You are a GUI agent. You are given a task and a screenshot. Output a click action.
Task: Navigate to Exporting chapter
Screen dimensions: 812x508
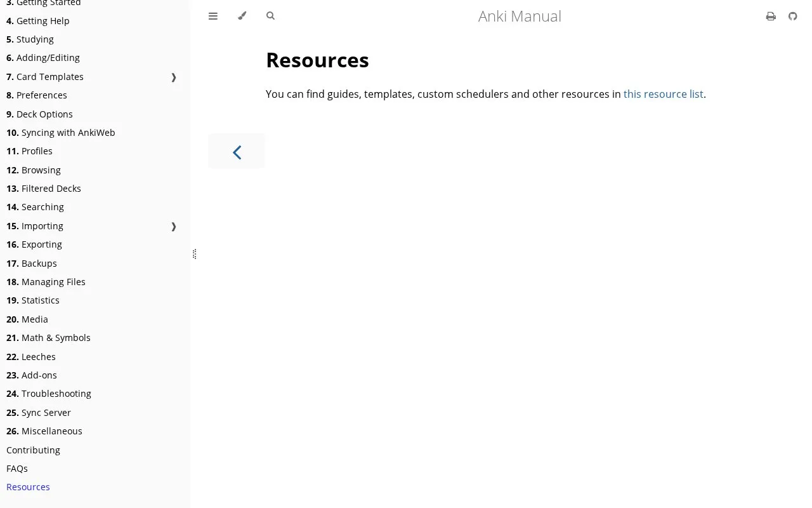(34, 244)
